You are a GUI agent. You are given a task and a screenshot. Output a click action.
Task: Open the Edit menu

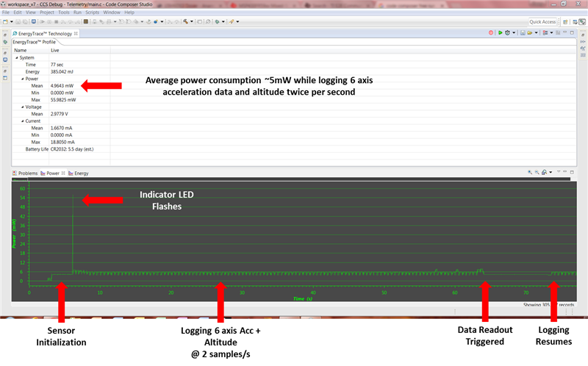tap(18, 12)
